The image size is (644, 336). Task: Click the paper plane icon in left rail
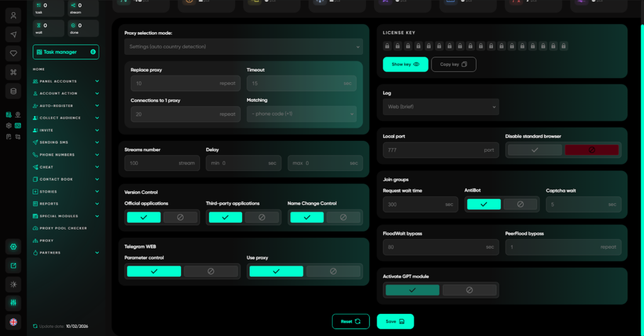pyautogui.click(x=13, y=34)
